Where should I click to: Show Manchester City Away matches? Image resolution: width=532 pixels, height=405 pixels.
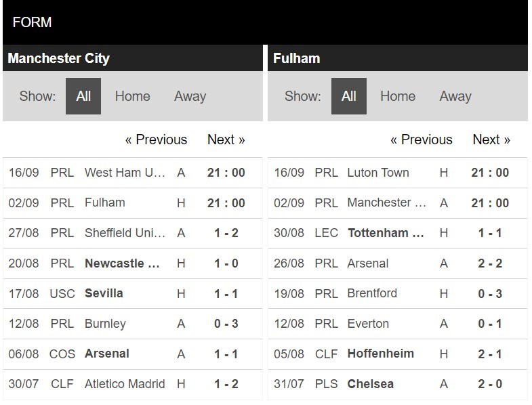coord(190,96)
